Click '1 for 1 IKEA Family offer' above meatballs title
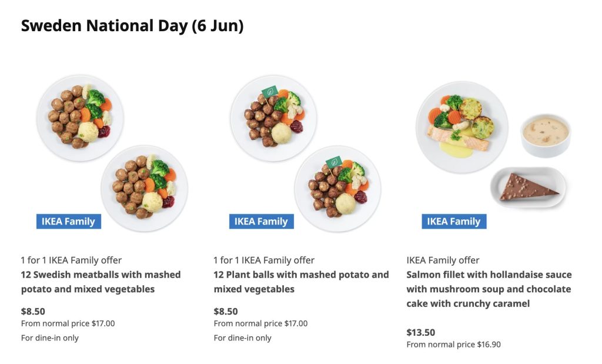This screenshot has width=602, height=364. [71, 260]
